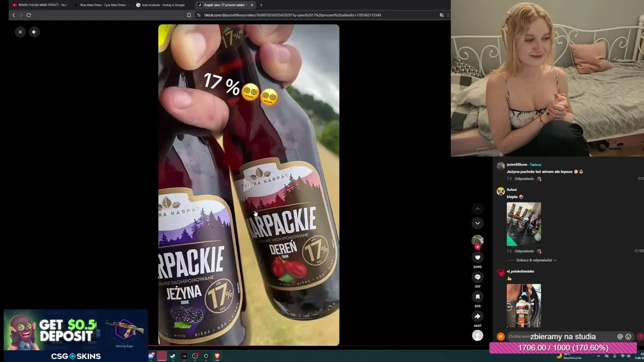This screenshot has height=362, width=644.
Task: Switch to the 'REMEK CHCIAŁ MNIE OTRUĆ' YouTube tab
Action: (39, 5)
